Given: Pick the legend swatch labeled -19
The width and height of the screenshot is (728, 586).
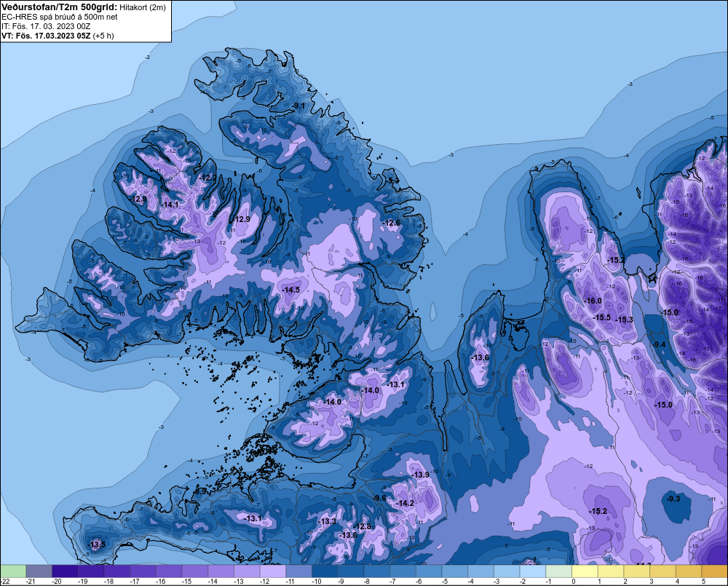Looking at the screenshot, I should tap(91, 571).
